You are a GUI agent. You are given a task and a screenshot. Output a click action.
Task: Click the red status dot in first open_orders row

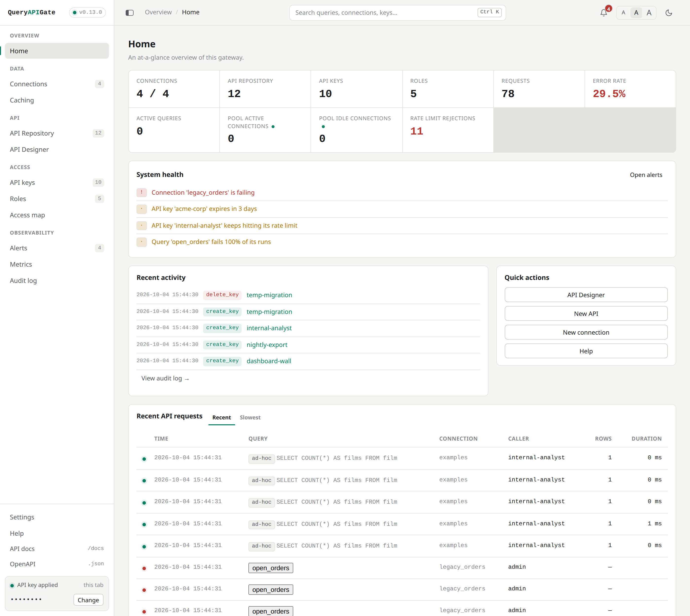pos(144,569)
